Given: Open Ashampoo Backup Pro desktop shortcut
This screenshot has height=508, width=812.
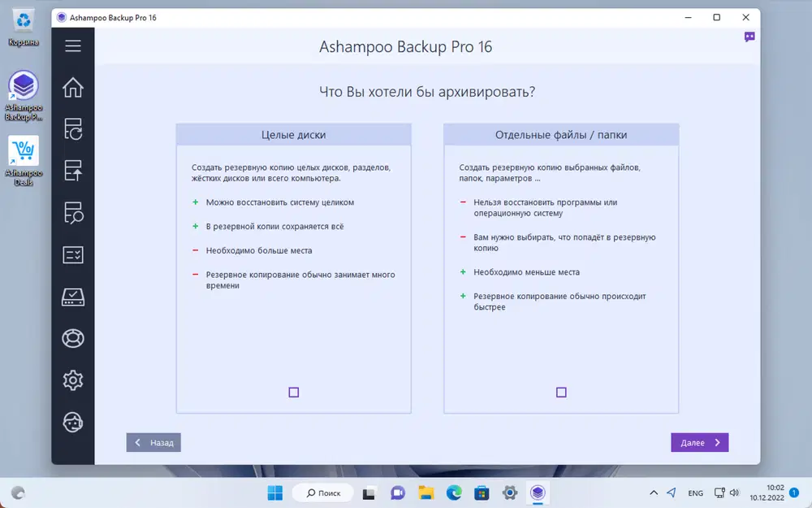Looking at the screenshot, I should click(x=24, y=95).
